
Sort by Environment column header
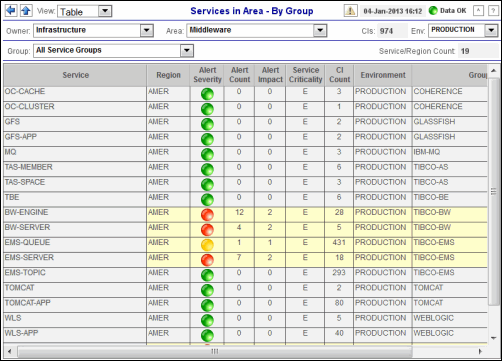[x=383, y=75]
